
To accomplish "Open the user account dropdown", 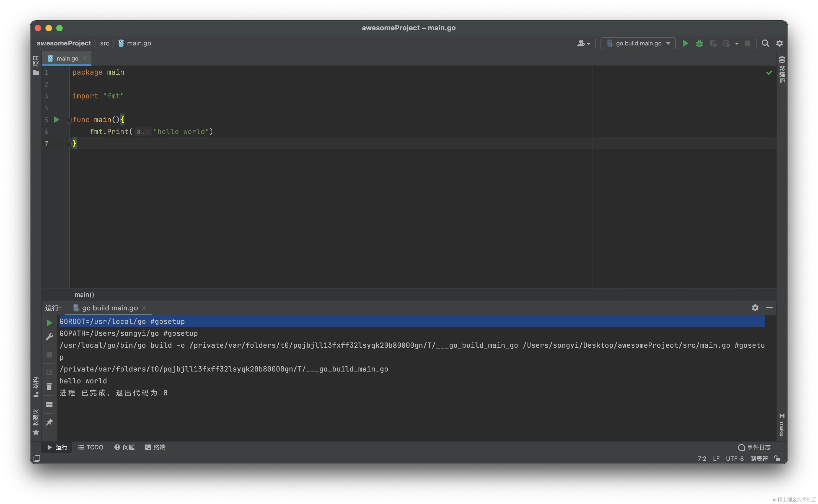I will pyautogui.click(x=583, y=43).
